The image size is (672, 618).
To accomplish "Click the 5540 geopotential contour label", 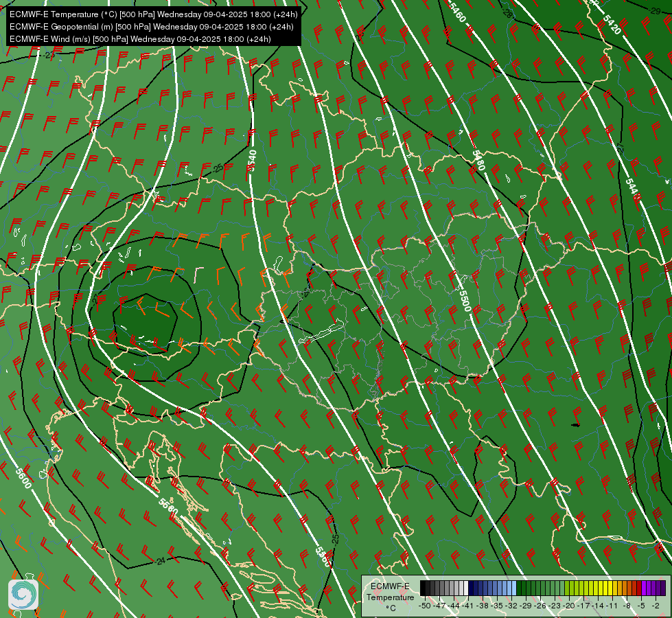I will pyautogui.click(x=253, y=161).
